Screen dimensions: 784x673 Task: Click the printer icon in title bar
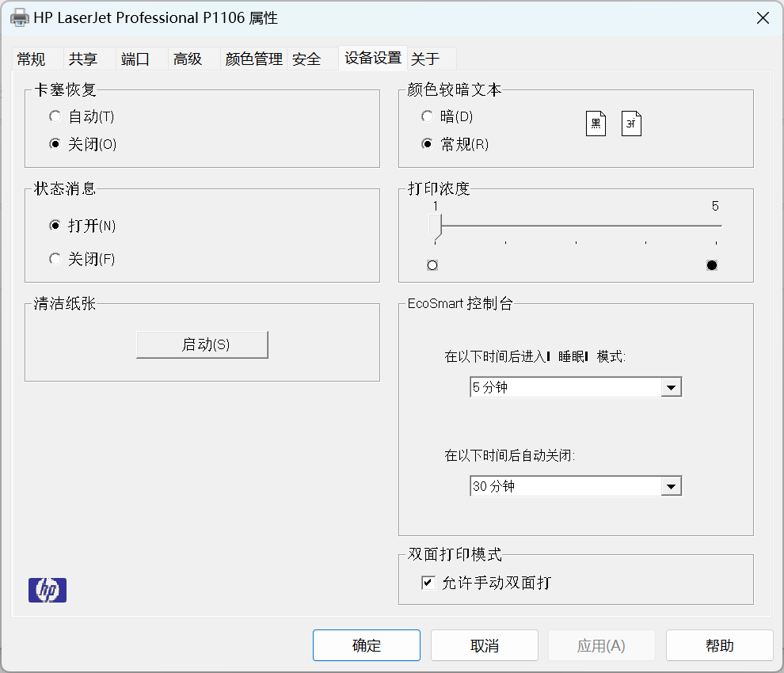click(19, 18)
